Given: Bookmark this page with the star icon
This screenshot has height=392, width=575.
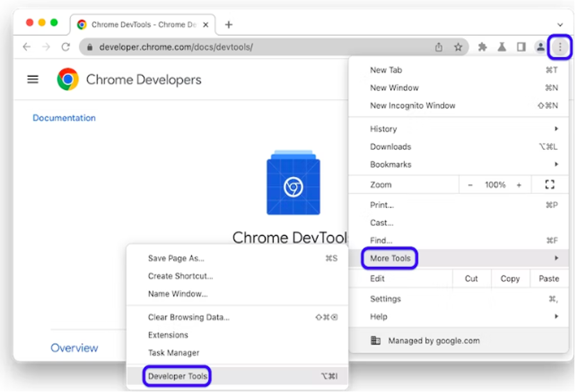Looking at the screenshot, I should point(458,47).
